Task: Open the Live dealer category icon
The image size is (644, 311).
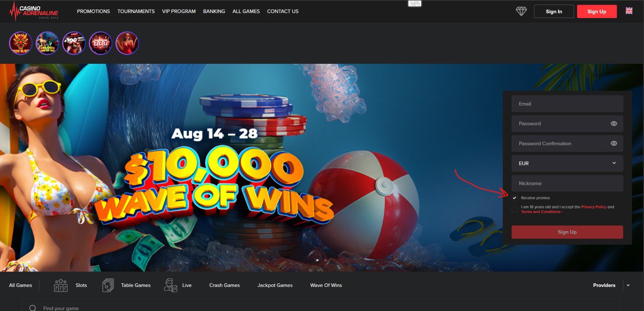Action: coord(171,285)
